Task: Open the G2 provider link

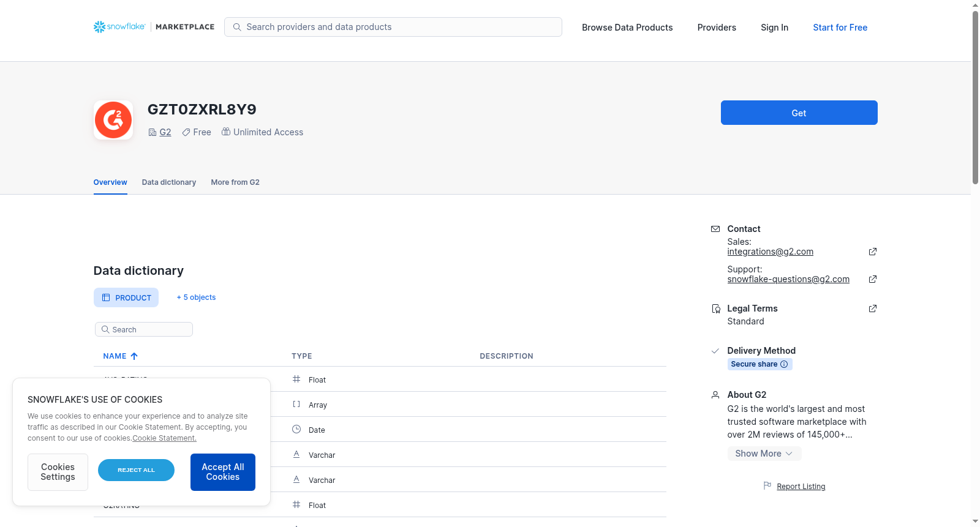Action: [165, 132]
